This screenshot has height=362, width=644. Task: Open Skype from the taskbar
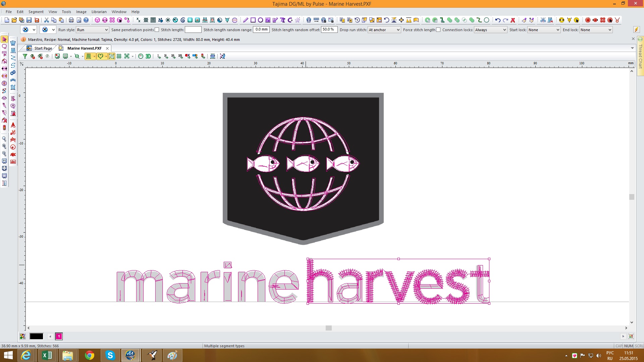pyautogui.click(x=110, y=355)
